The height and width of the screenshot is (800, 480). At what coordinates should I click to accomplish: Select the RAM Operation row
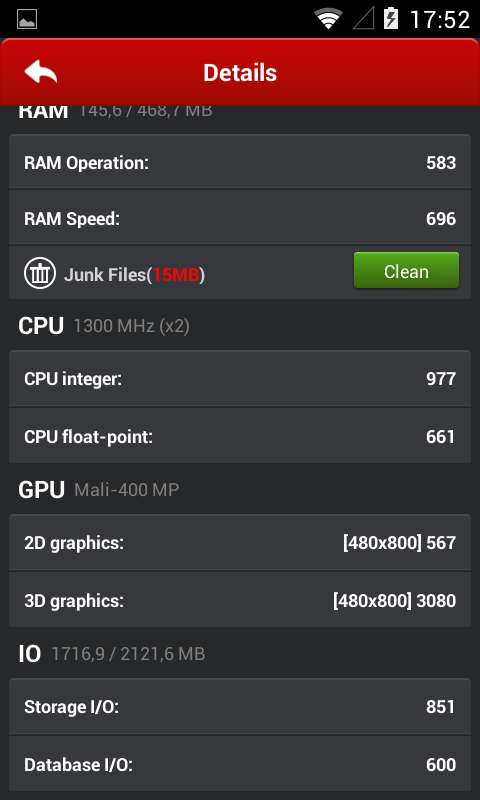[240, 162]
